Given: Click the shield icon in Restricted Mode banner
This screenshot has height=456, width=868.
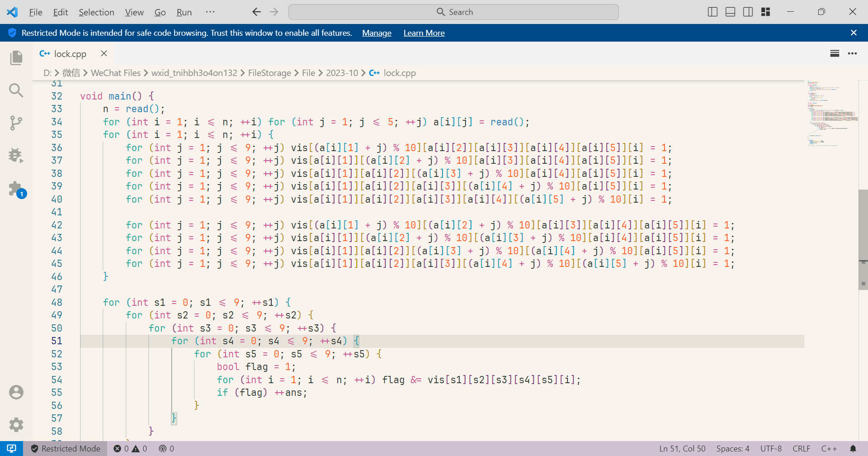Looking at the screenshot, I should (12, 33).
